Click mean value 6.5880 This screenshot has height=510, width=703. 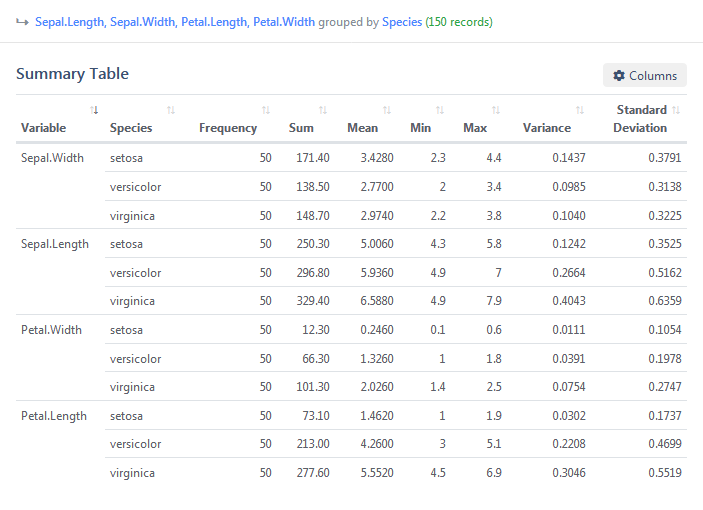tap(377, 301)
